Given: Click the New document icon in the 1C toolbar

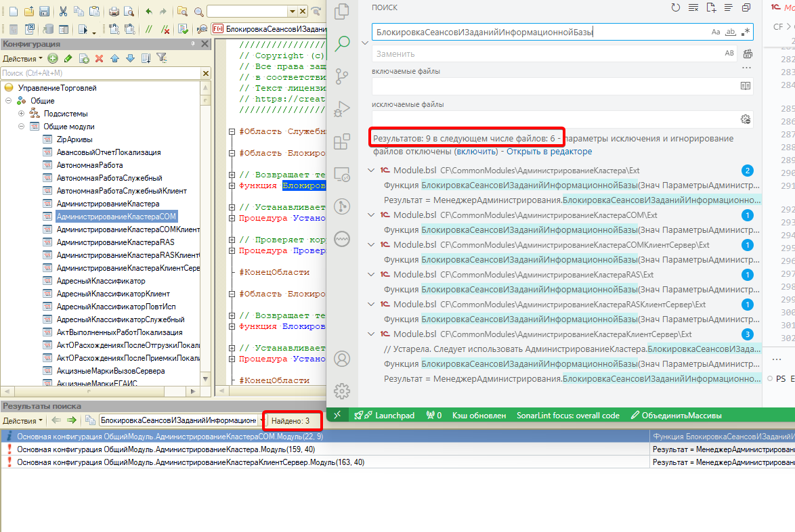Looking at the screenshot, I should click(14, 11).
